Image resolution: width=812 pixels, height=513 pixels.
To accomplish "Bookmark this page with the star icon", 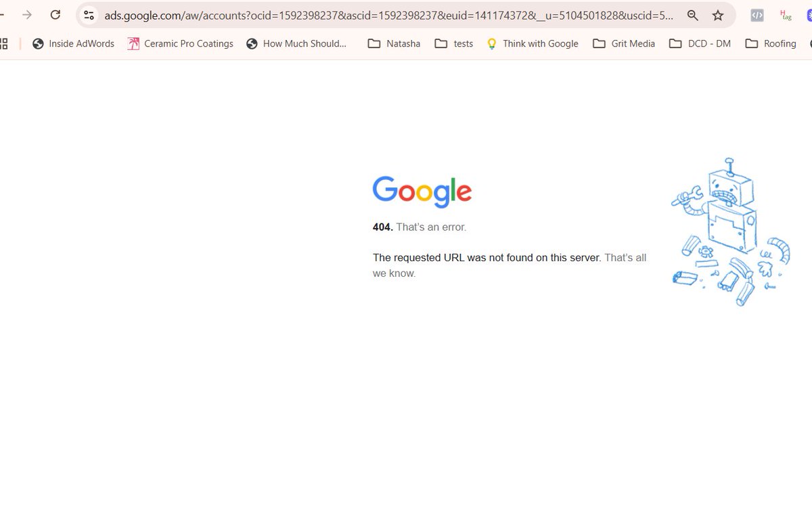I will (x=718, y=15).
